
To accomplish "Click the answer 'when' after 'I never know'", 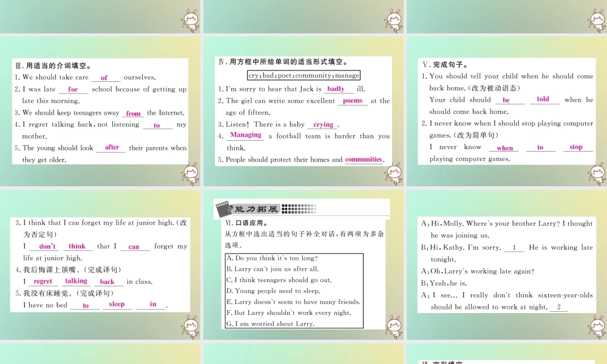I will (x=505, y=148).
